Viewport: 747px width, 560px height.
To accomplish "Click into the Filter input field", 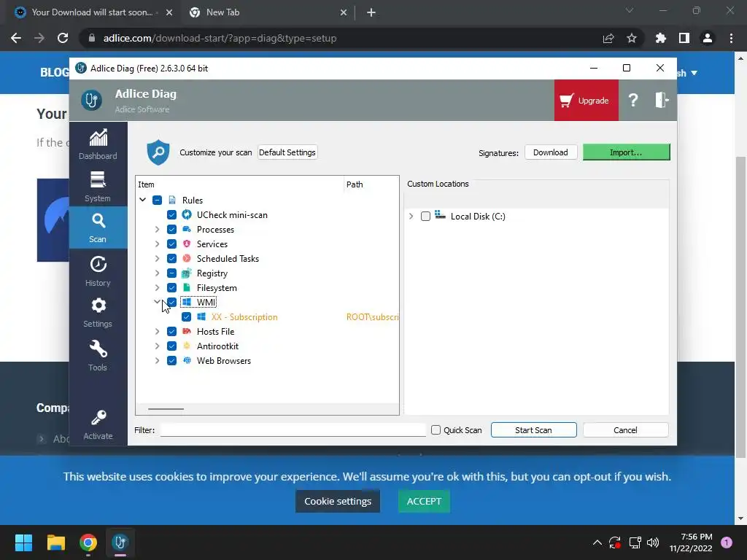I will coord(293,430).
